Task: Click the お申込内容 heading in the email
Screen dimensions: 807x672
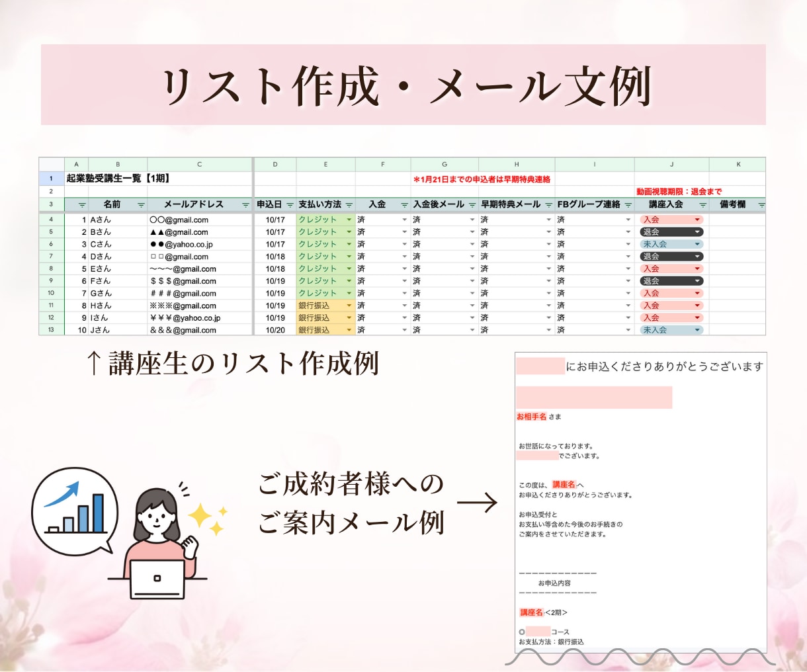Action: [554, 583]
